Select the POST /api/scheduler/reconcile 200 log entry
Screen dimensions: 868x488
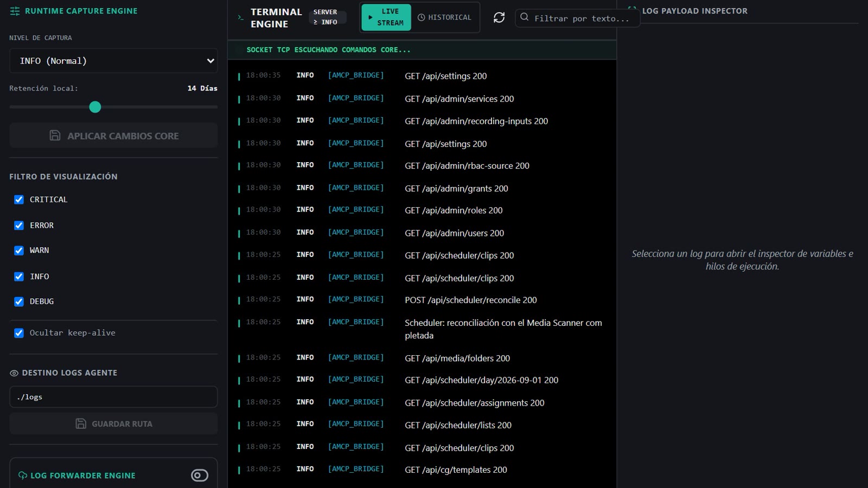pyautogui.click(x=422, y=300)
